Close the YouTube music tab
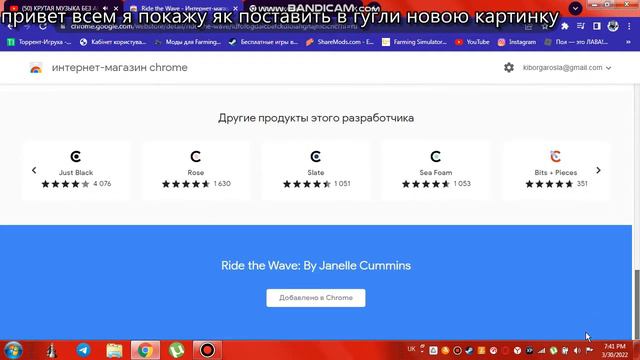Screen dimensions: 640x360 [x=116, y=8]
